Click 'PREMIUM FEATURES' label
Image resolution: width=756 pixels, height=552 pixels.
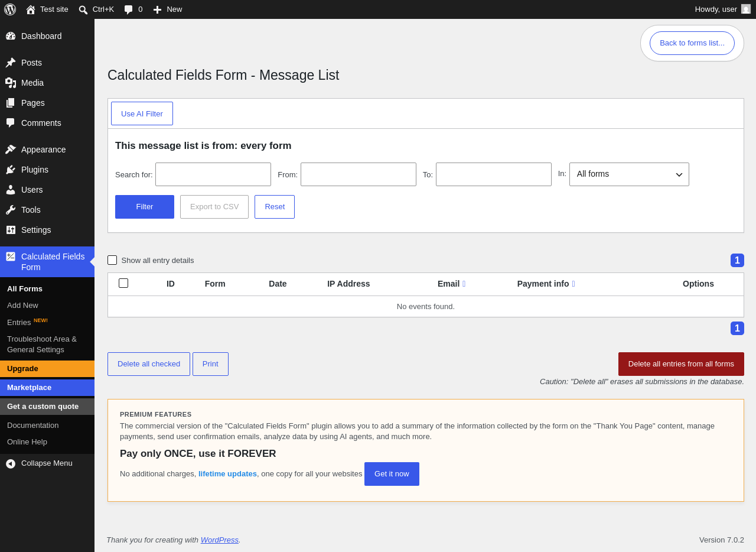(x=156, y=414)
